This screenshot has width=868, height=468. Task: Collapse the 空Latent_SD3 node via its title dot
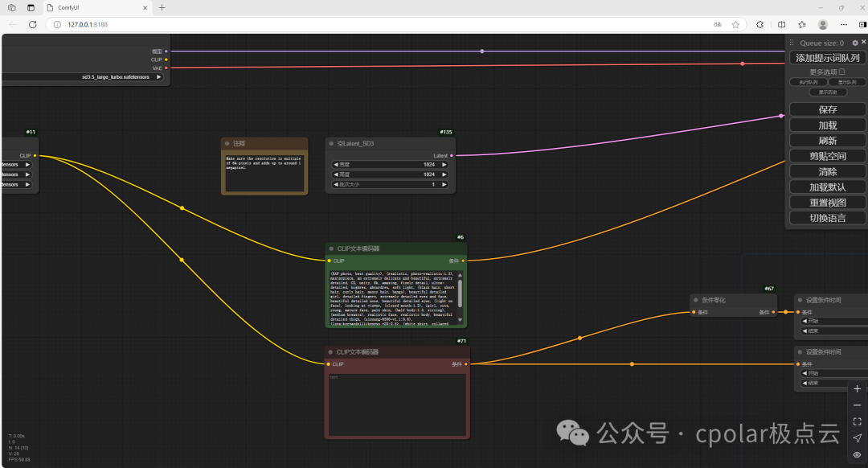(331, 143)
